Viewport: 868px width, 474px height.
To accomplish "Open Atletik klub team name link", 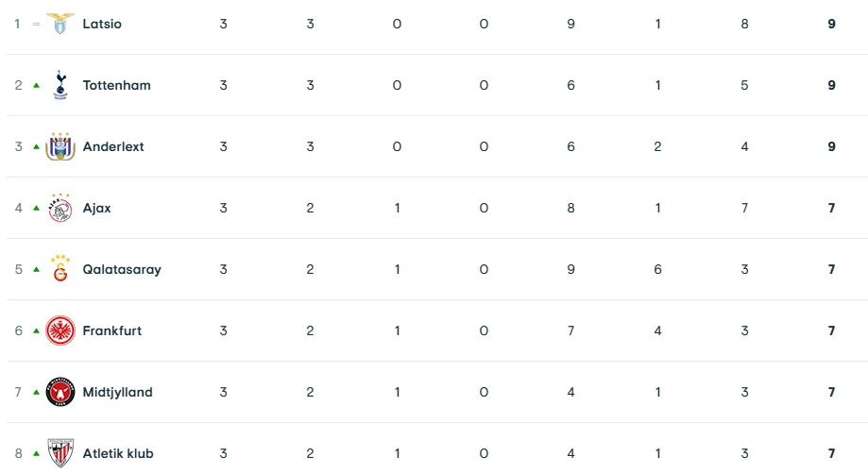I will (x=118, y=453).
